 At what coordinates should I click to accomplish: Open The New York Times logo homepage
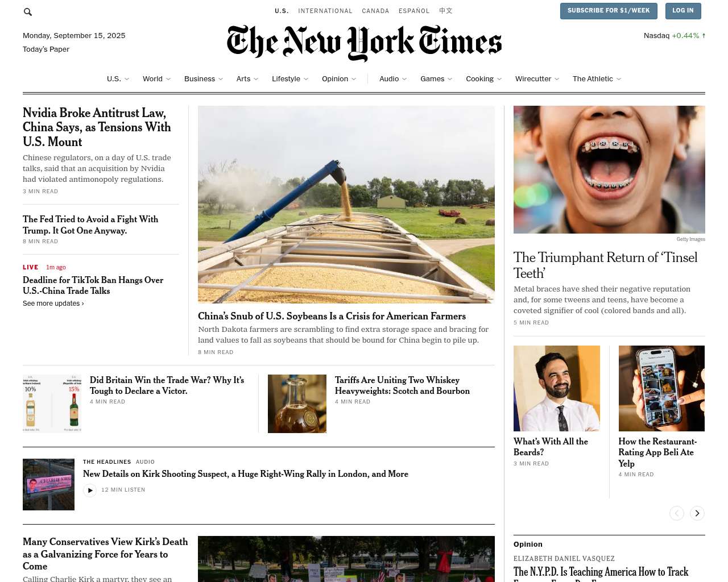[x=364, y=43]
